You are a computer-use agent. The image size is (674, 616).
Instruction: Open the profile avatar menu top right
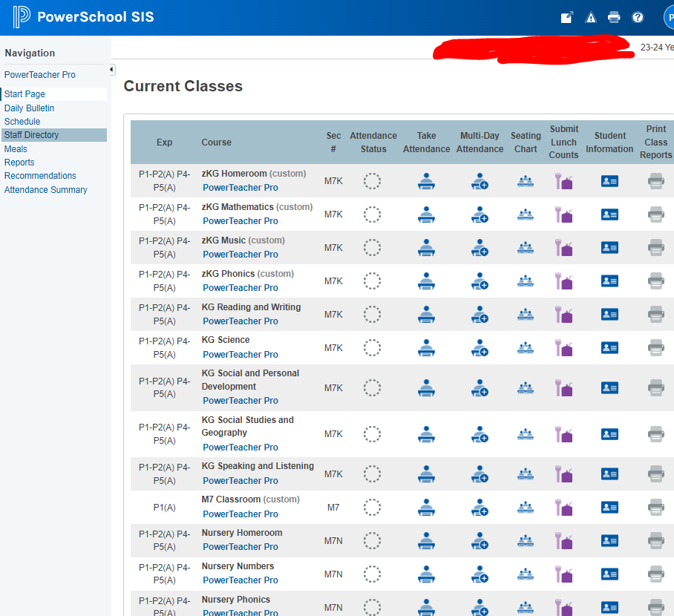click(x=667, y=16)
